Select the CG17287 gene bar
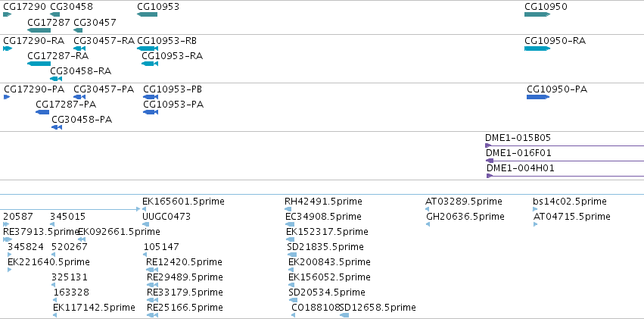 point(39,30)
